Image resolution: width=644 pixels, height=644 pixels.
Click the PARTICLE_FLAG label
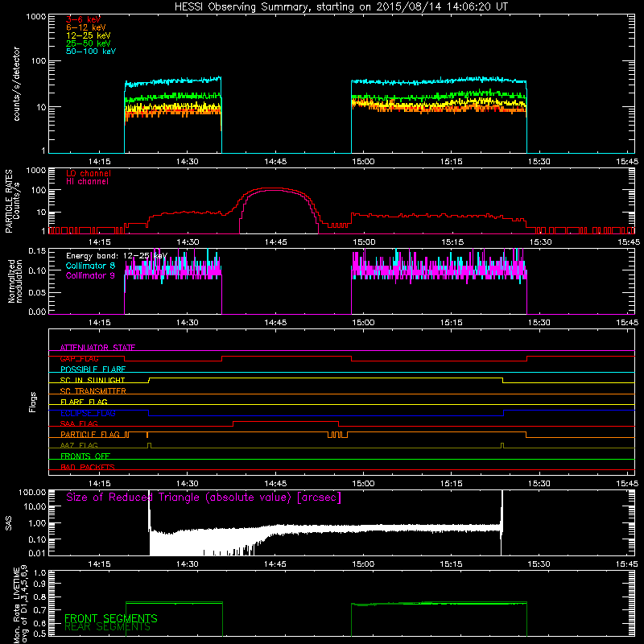point(90,434)
